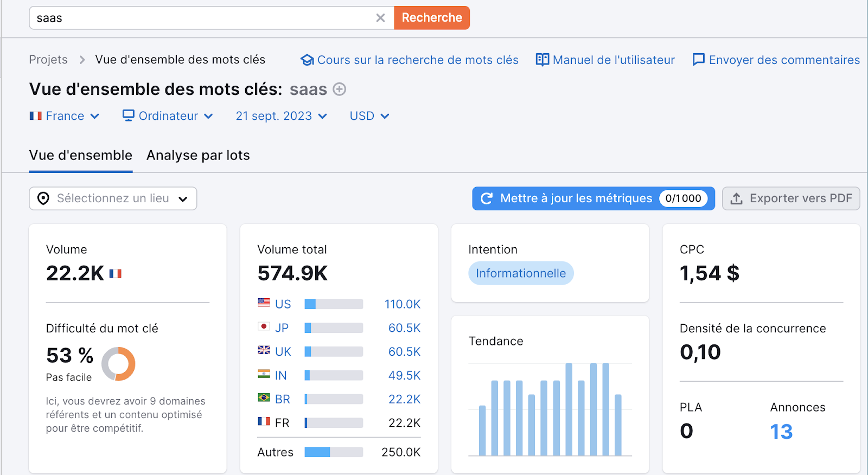The width and height of the screenshot is (868, 475).
Task: Click the refresh arrow icon
Action: pos(487,198)
